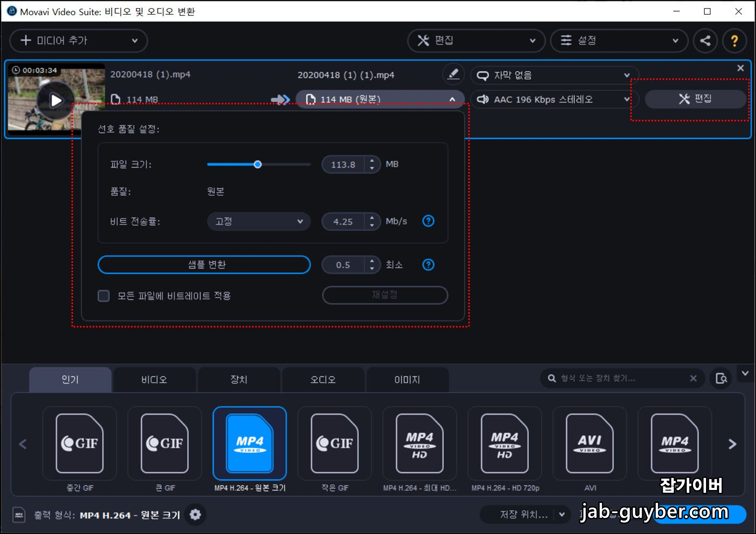Switch to the 인기 popular tab

pyautogui.click(x=70, y=380)
